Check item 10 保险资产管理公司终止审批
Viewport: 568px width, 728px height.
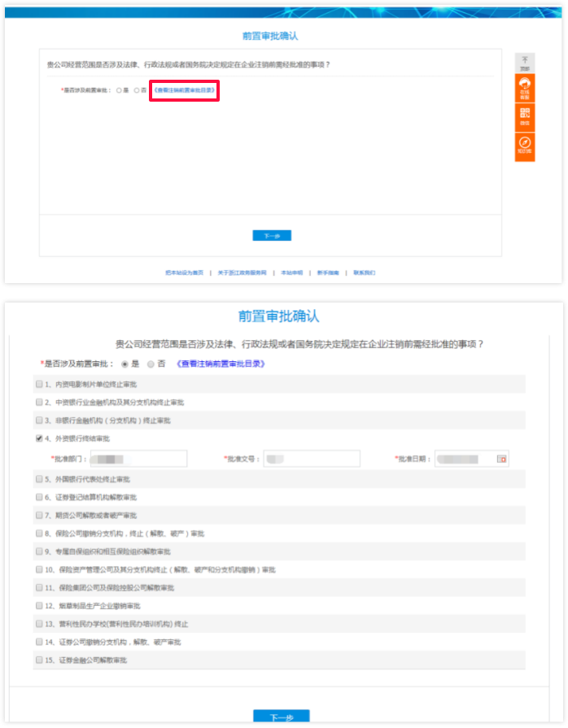pos(40,569)
